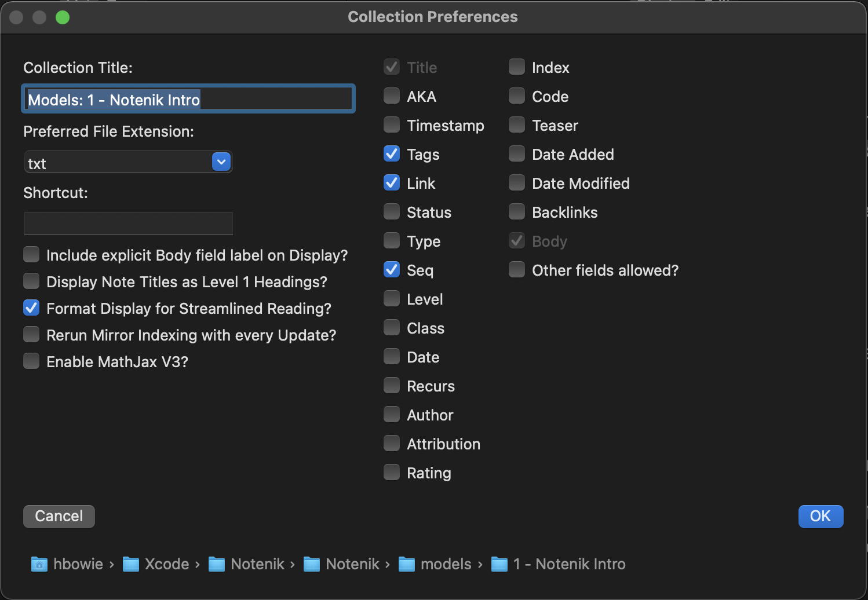Enable MathJax V3 checkbox
The height and width of the screenshot is (600, 868).
coord(31,361)
